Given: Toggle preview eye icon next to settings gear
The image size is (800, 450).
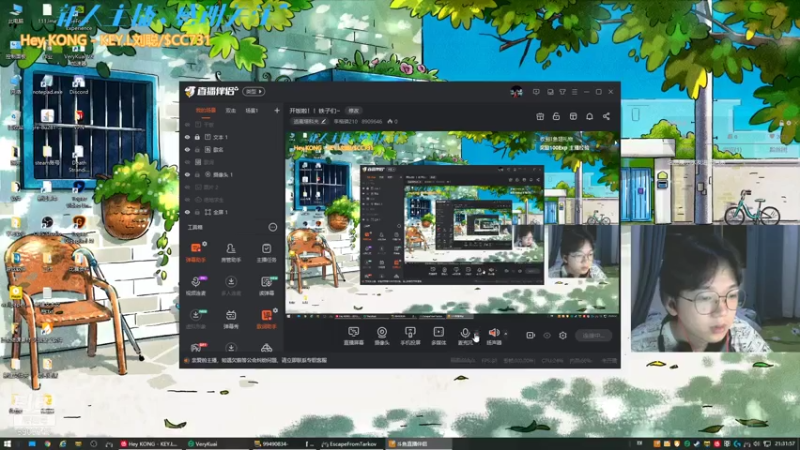Looking at the screenshot, I should click(x=547, y=335).
